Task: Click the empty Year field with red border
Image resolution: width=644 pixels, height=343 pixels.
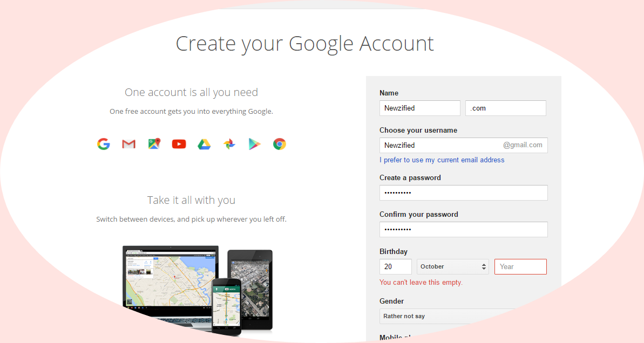Action: tap(520, 266)
